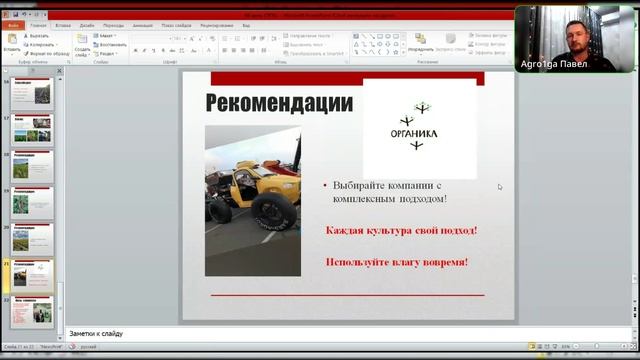Move the zoom slider in status bar
This screenshot has height=360, width=640.
597,347
